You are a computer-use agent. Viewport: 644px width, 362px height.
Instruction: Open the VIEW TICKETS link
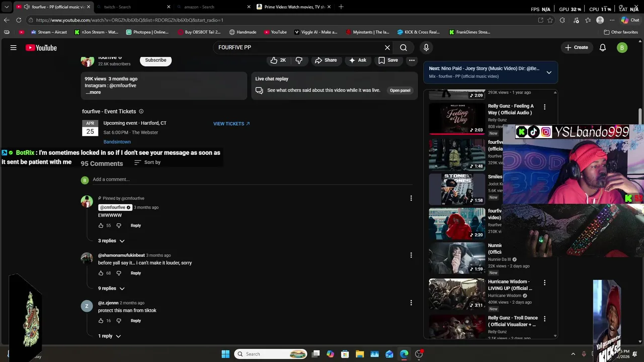tap(231, 124)
